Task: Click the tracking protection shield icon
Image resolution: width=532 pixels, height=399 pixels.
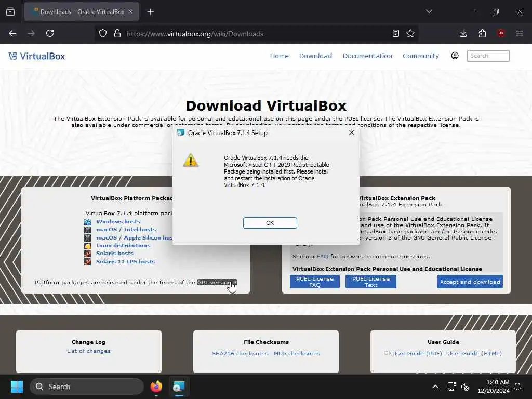Action: pos(103,34)
